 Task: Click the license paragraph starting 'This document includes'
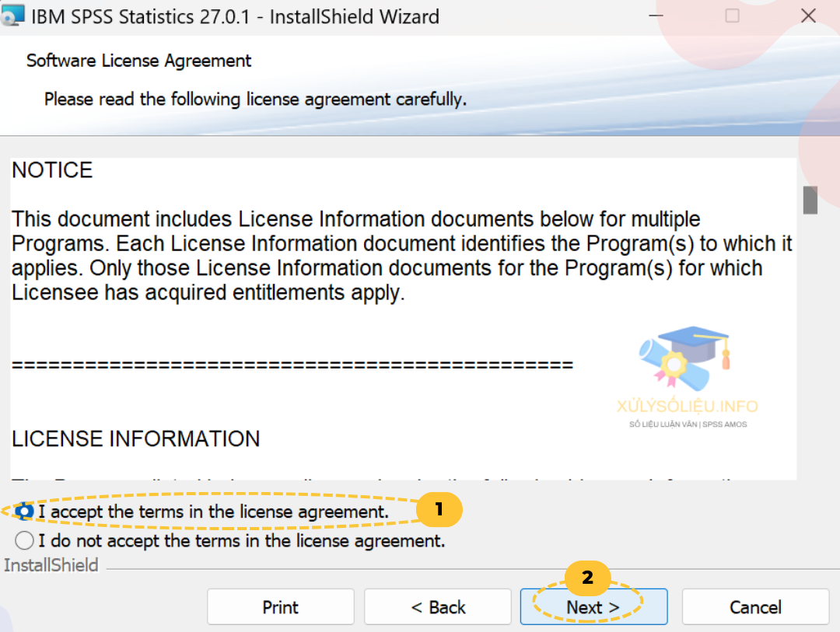point(402,256)
